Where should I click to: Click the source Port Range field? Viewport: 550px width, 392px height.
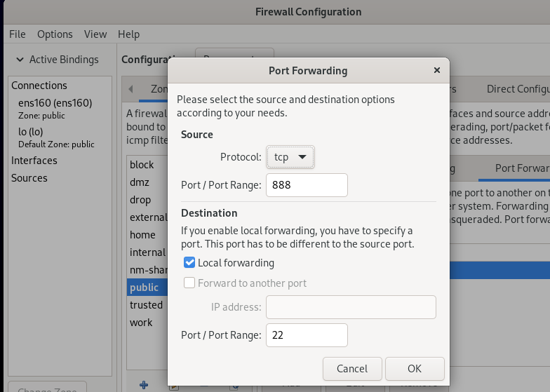click(307, 185)
